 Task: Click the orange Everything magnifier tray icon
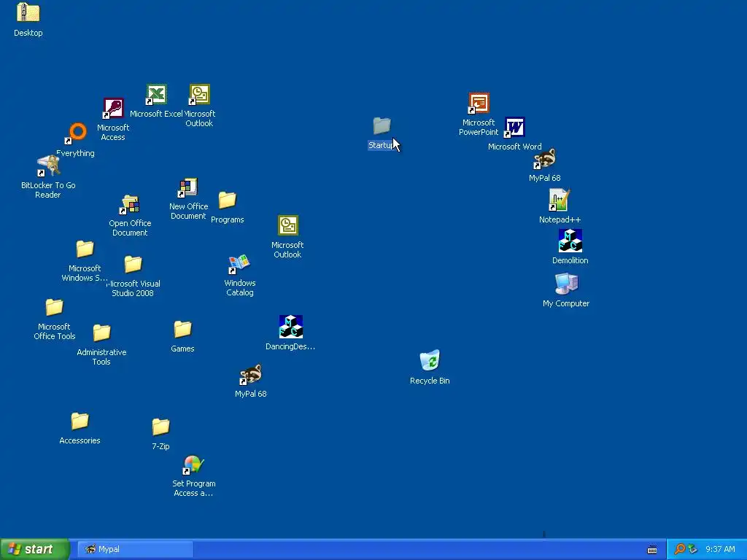tap(680, 549)
